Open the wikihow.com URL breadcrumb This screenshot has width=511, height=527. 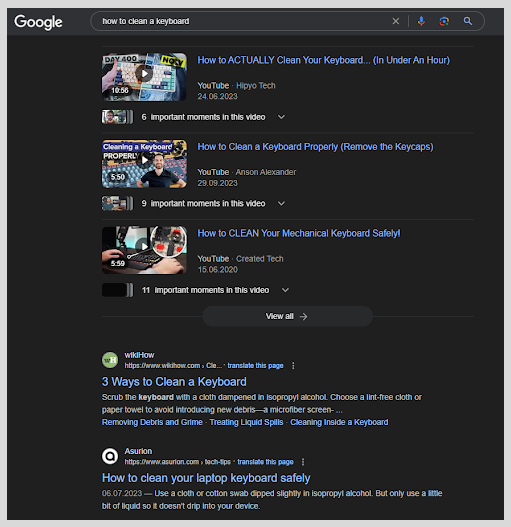point(173,366)
